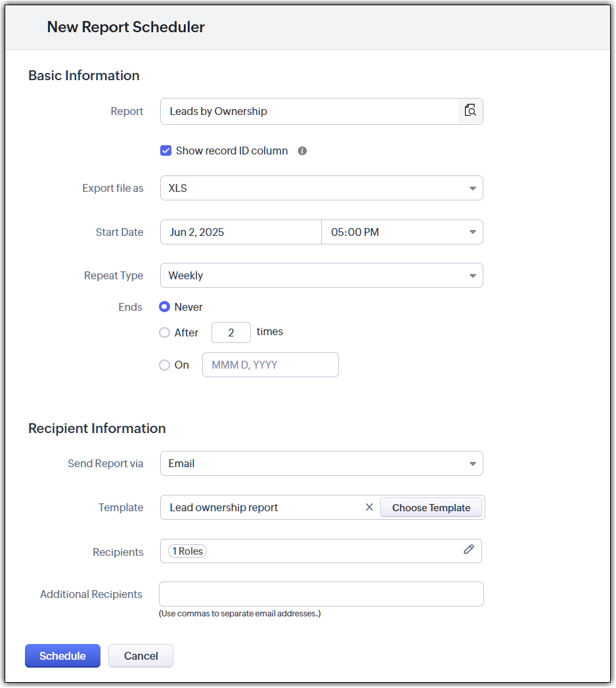Screen dimensions: 616x688
Task: Select the On date radio button
Action: (x=165, y=365)
